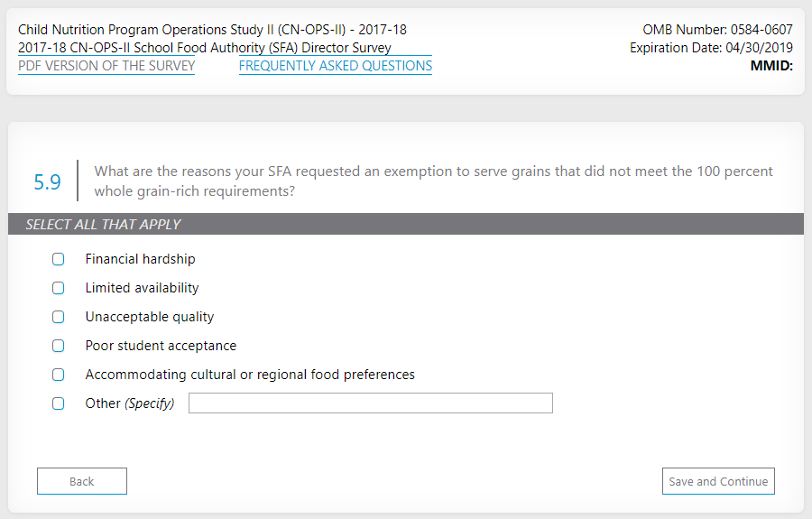Viewport: 812px width, 519px height.
Task: Click the question number 5.9
Action: pyautogui.click(x=47, y=181)
